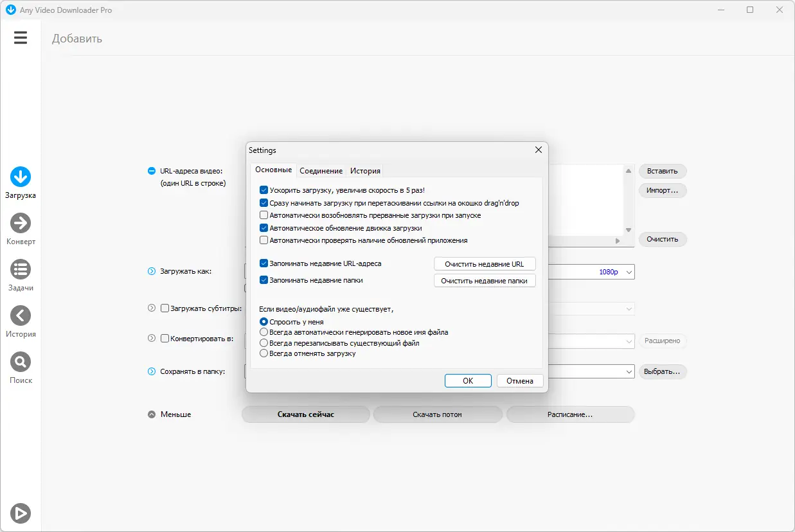795x532 pixels.
Task: Click the URL box scroll-up arrow
Action: tap(629, 170)
